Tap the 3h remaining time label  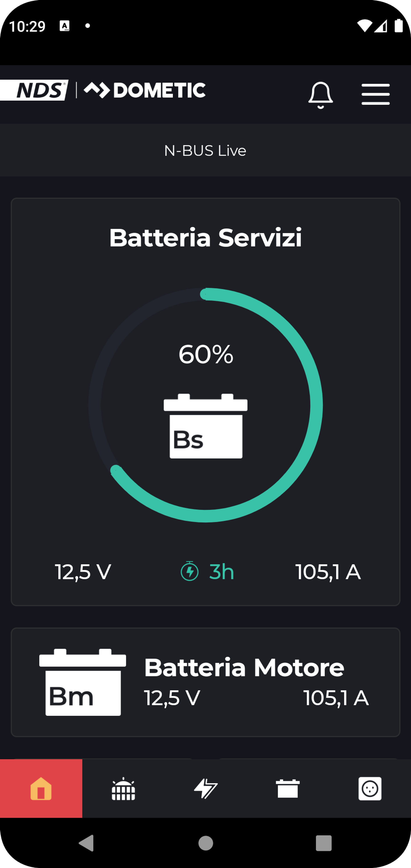(x=221, y=572)
